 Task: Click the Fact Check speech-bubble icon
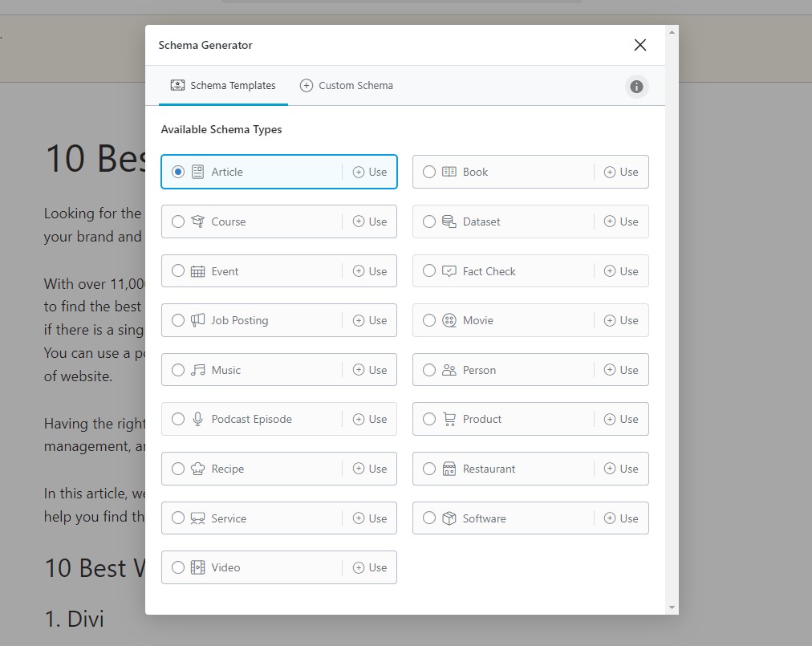(449, 271)
